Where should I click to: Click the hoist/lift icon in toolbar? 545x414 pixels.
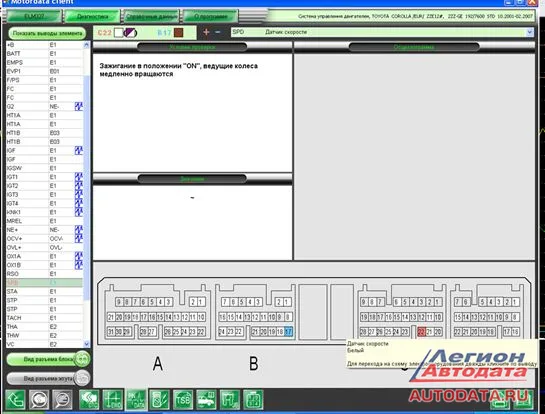point(230,400)
